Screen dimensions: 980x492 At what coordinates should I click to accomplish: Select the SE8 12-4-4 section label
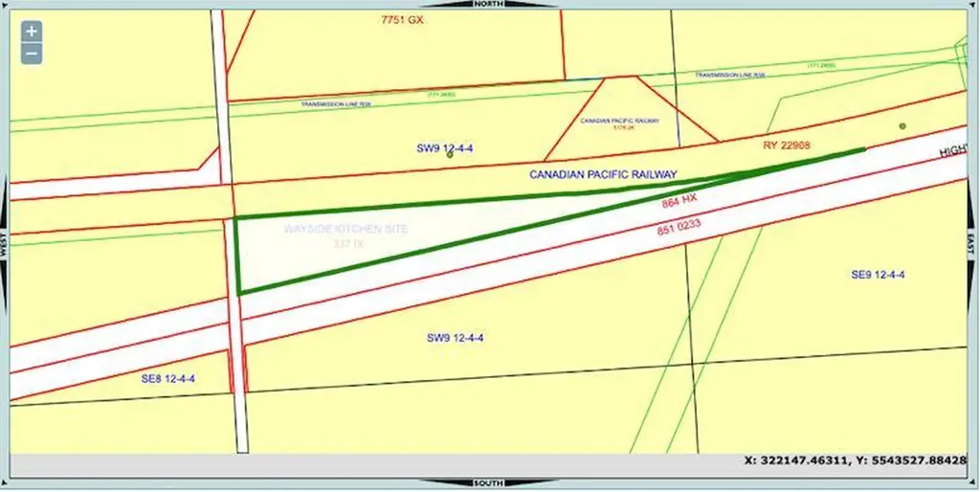pyautogui.click(x=168, y=378)
